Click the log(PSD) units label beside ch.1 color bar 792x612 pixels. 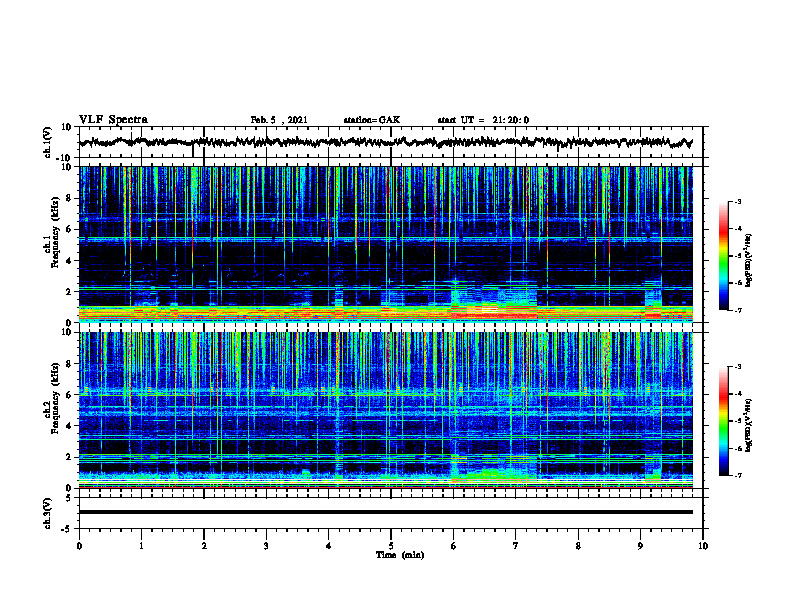point(749,260)
